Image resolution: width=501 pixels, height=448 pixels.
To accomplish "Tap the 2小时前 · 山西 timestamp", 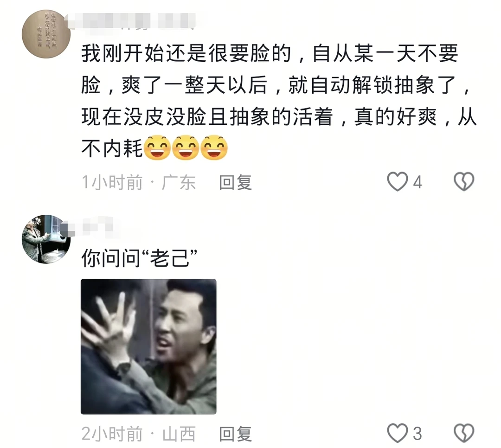I will coord(139,434).
